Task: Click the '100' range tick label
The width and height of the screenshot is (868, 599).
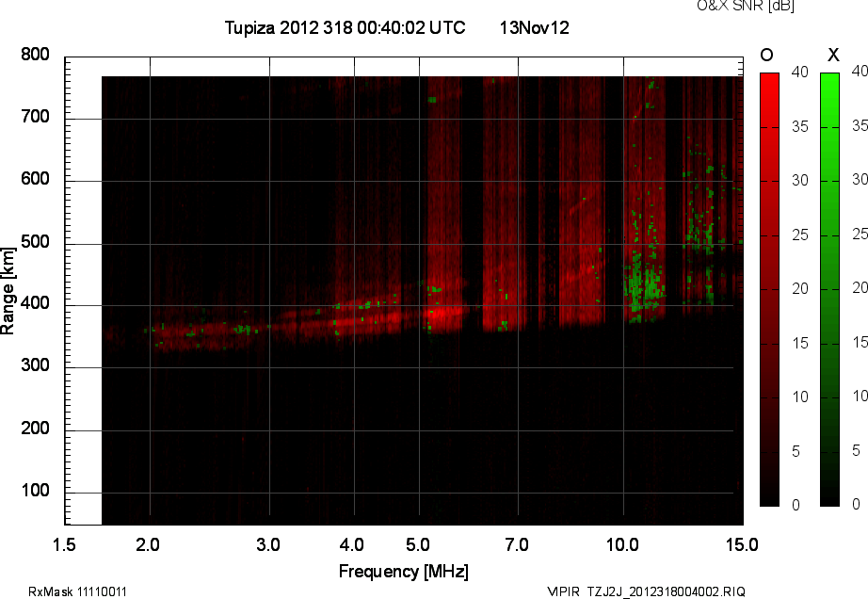Action: [35, 493]
